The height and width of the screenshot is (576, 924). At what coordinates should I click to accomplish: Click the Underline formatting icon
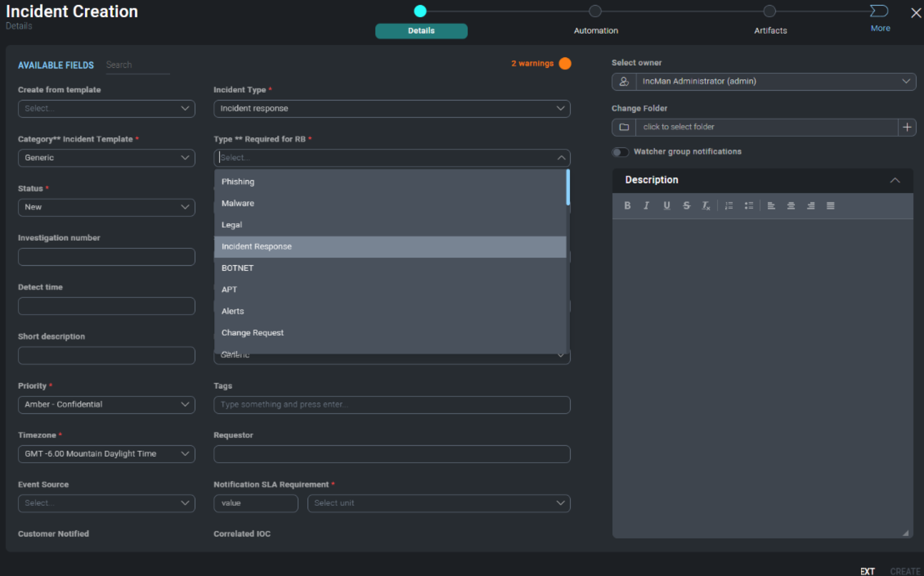[x=666, y=206]
